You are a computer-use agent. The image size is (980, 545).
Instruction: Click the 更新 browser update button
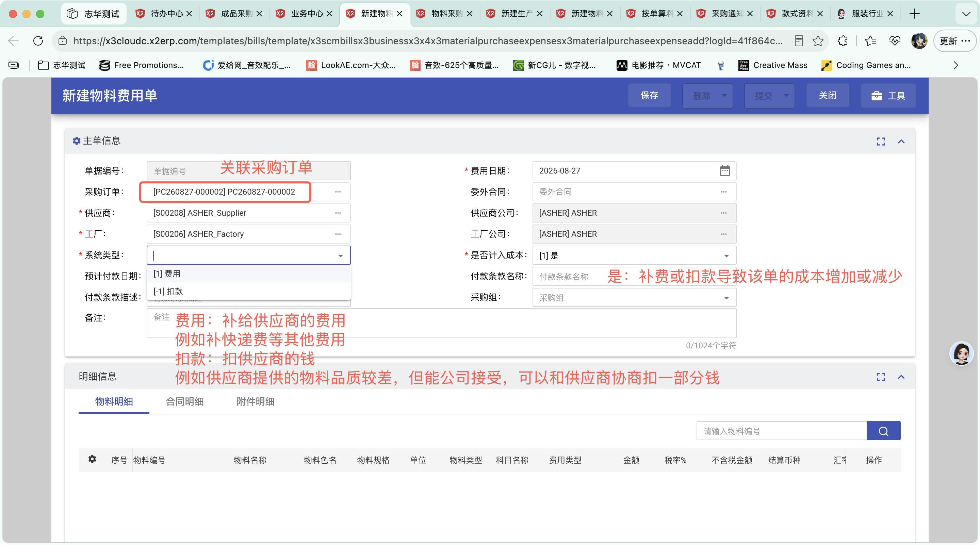pyautogui.click(x=954, y=41)
